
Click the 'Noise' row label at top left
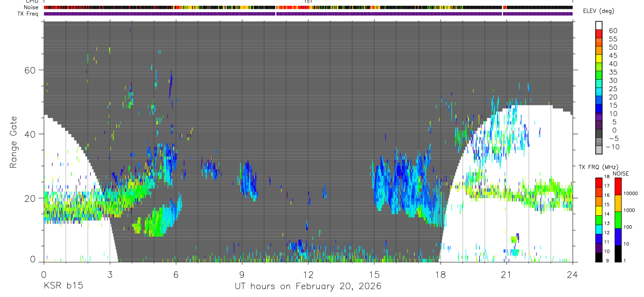(31, 7)
